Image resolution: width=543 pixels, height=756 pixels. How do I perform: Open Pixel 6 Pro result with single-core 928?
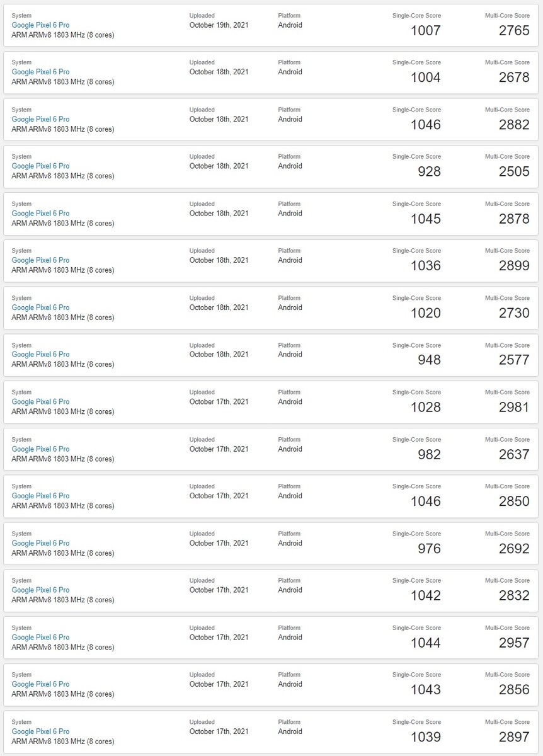click(40, 166)
